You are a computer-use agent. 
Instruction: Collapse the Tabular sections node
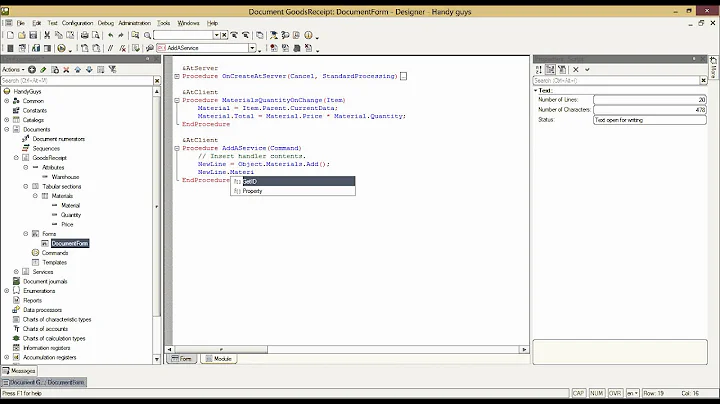point(26,186)
